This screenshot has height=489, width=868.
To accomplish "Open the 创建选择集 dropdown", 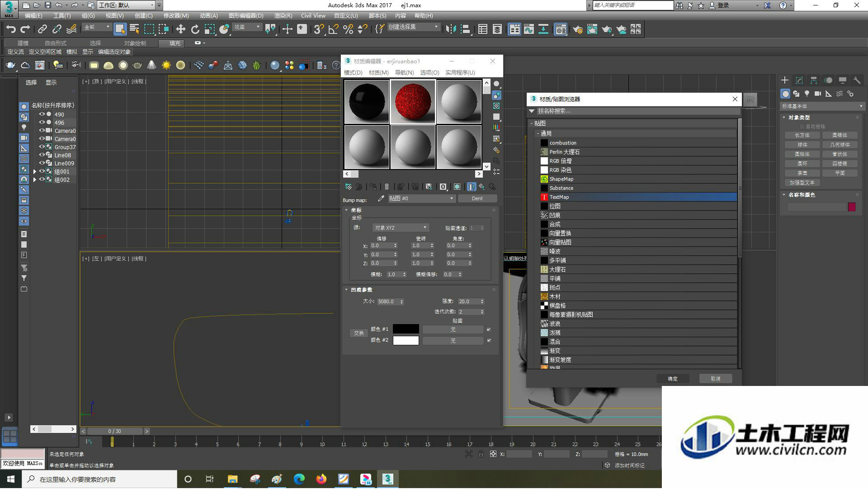I will pyautogui.click(x=413, y=27).
